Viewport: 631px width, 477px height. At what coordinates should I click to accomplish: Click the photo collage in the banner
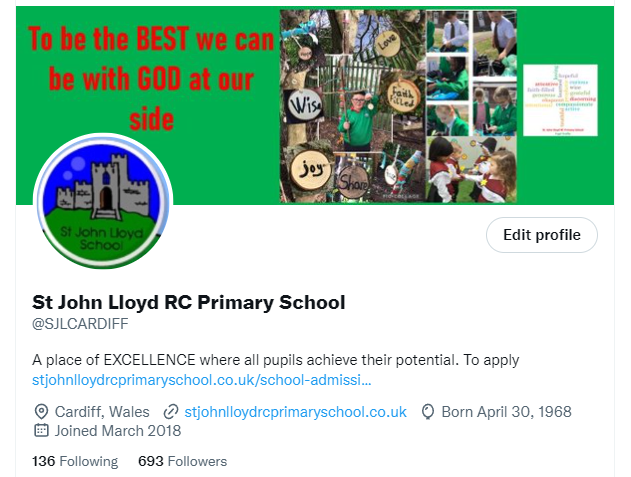tap(398, 106)
